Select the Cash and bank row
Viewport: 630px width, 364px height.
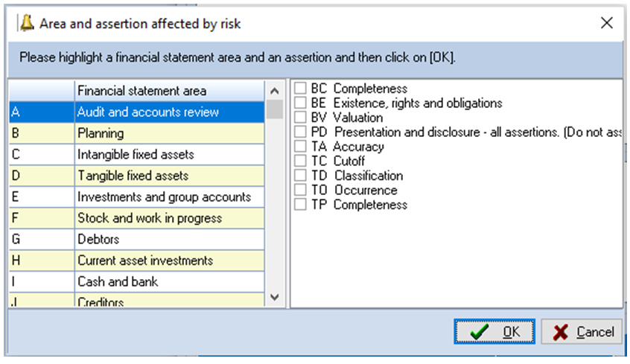coord(136,281)
